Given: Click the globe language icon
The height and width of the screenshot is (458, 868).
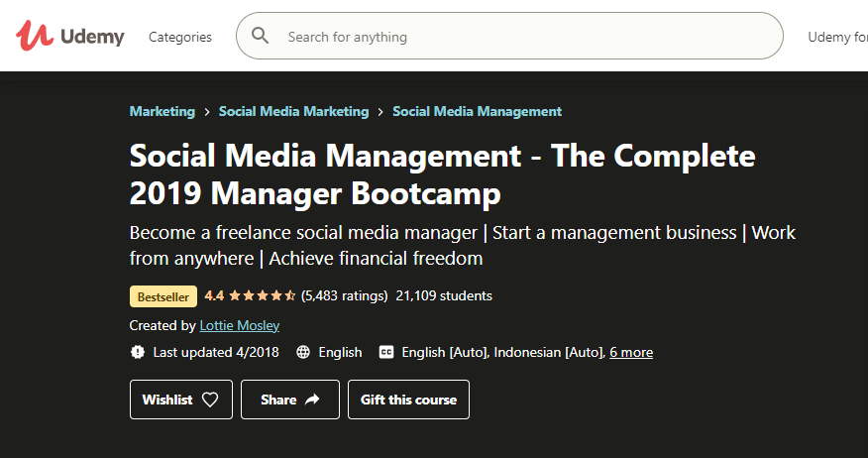Looking at the screenshot, I should (x=303, y=352).
